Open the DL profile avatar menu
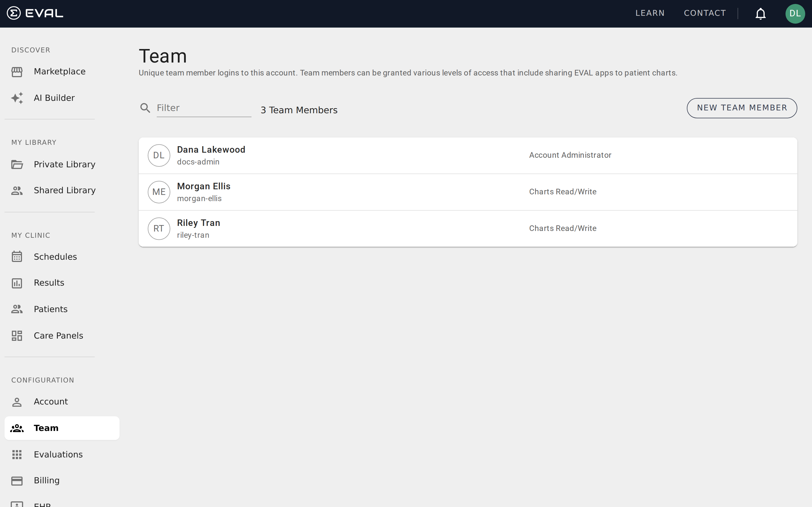Screen dimensions: 812x507 click(795, 14)
